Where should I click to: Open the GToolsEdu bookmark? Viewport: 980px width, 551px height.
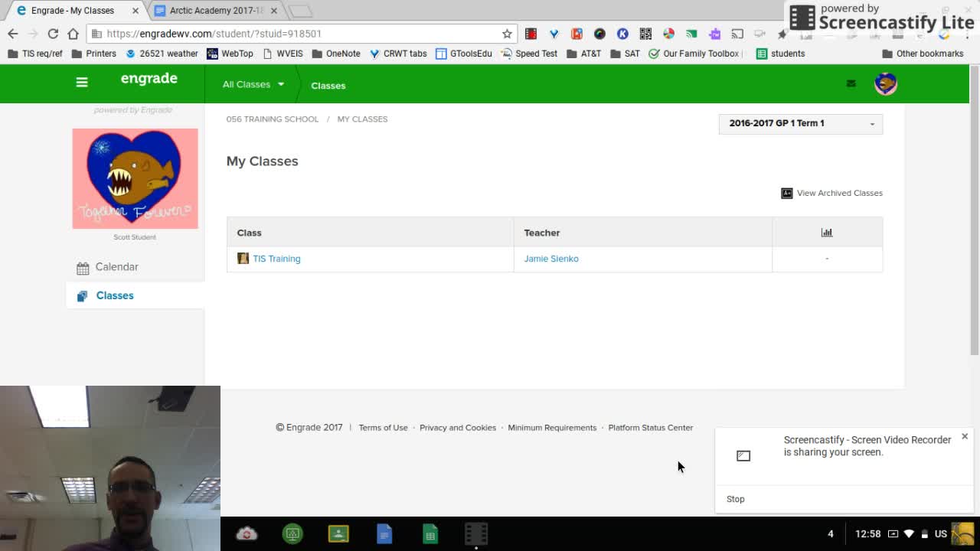coord(464,54)
